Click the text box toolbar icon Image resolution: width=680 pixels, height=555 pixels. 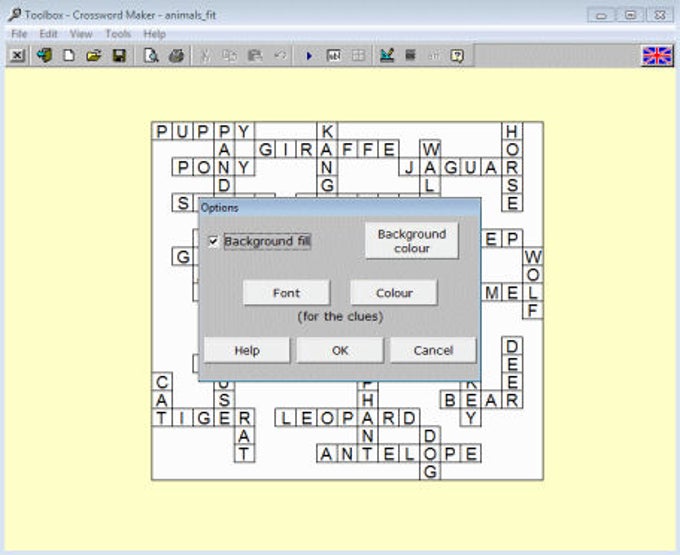click(333, 56)
